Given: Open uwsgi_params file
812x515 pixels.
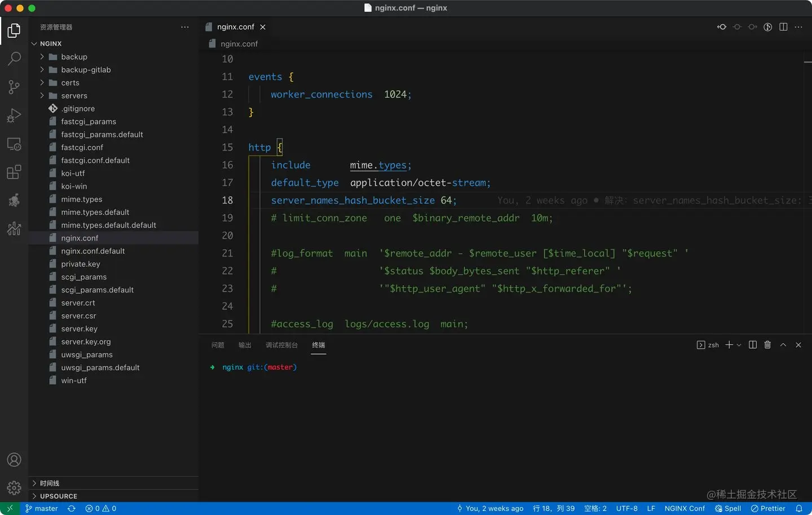Looking at the screenshot, I should point(113,355).
